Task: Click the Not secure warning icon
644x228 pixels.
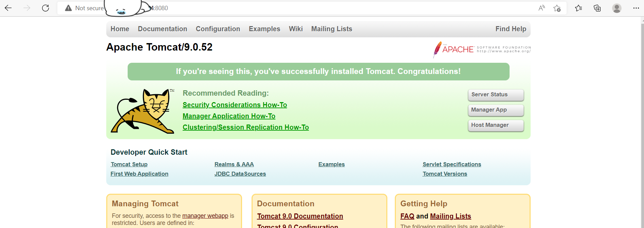Action: coord(68,8)
